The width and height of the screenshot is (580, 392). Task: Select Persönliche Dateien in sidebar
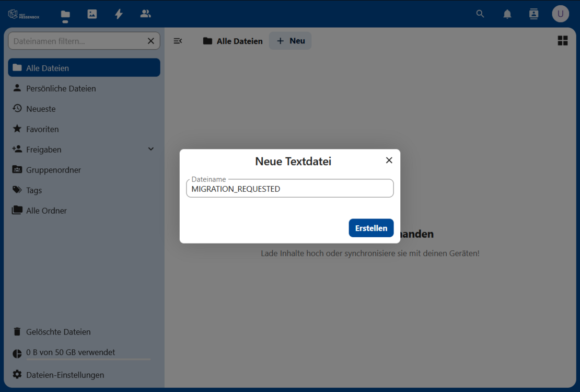tap(61, 88)
